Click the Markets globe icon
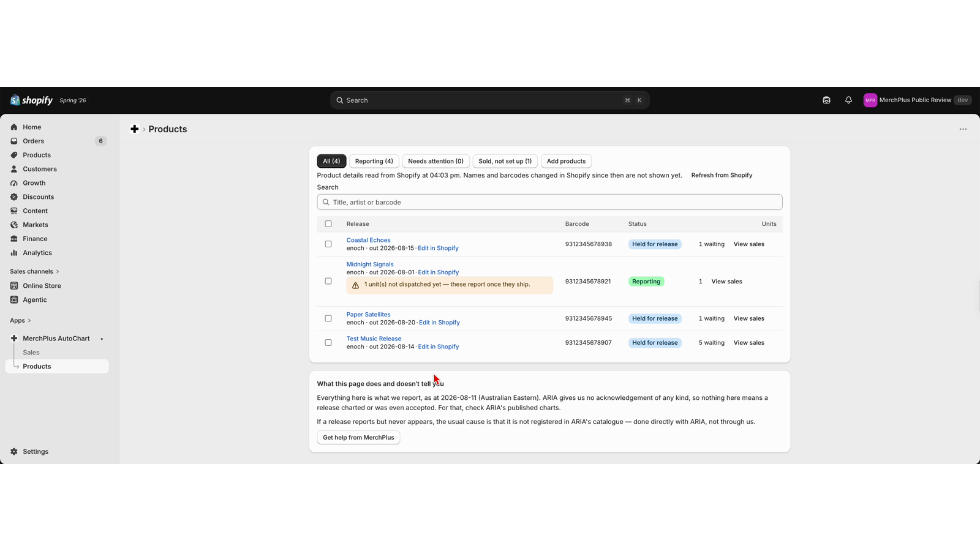Screen dimensions: 980x551 (14, 225)
